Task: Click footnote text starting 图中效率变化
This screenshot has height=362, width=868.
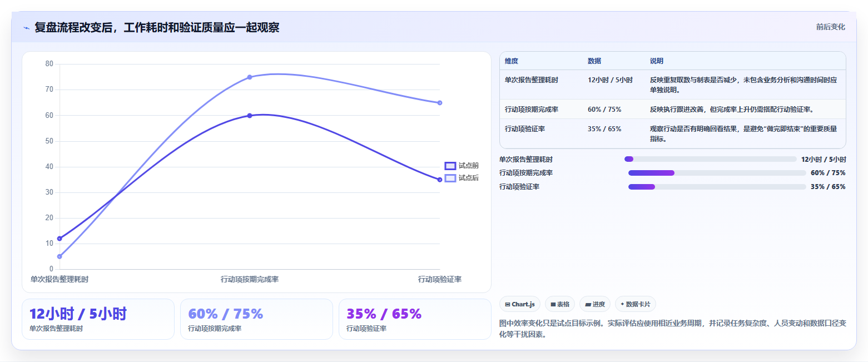Action: 673,329
